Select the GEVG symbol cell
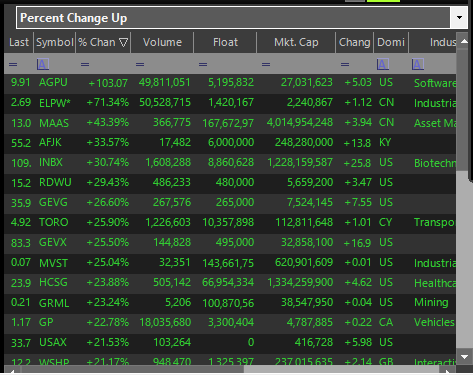This screenshot has width=473, height=375. [53, 203]
